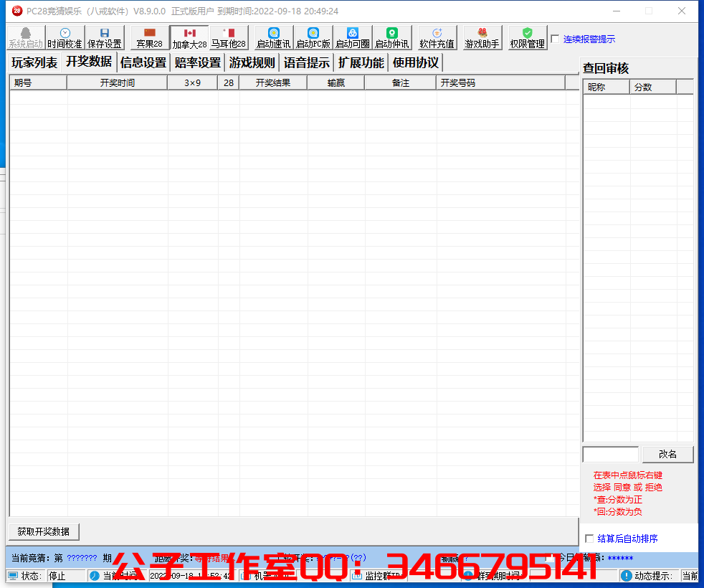Click the blue info icon beside 动态提示

[627, 576]
